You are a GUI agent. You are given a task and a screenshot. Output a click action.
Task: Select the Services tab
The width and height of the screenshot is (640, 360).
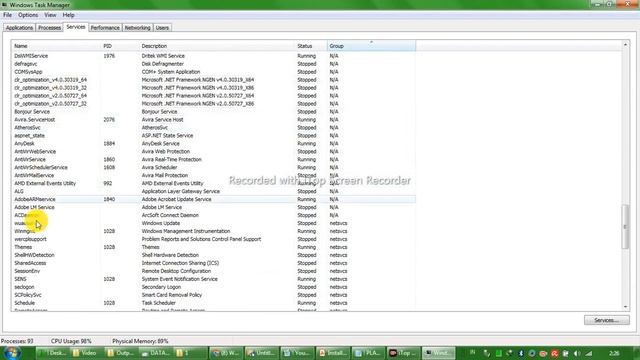point(76,27)
